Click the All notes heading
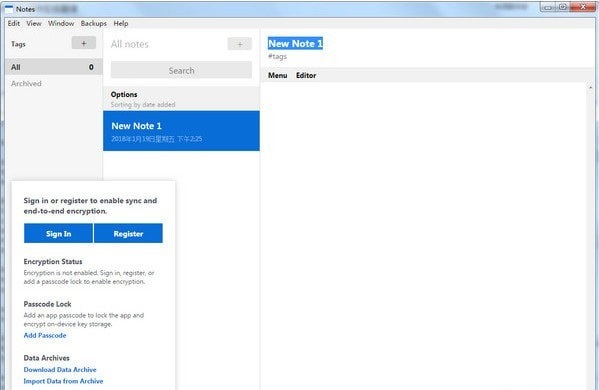 130,44
